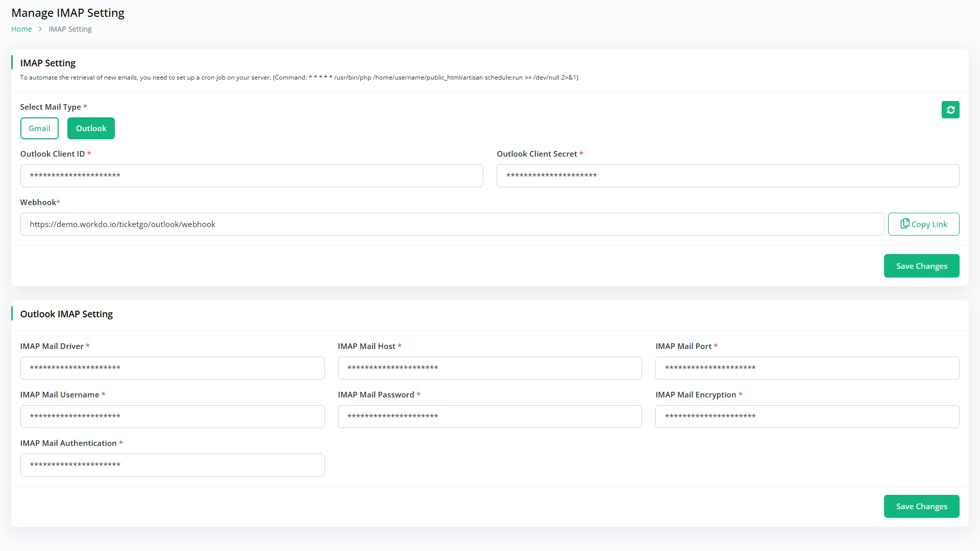
Task: Save Changes in IMAP Setting section
Action: coord(922,266)
